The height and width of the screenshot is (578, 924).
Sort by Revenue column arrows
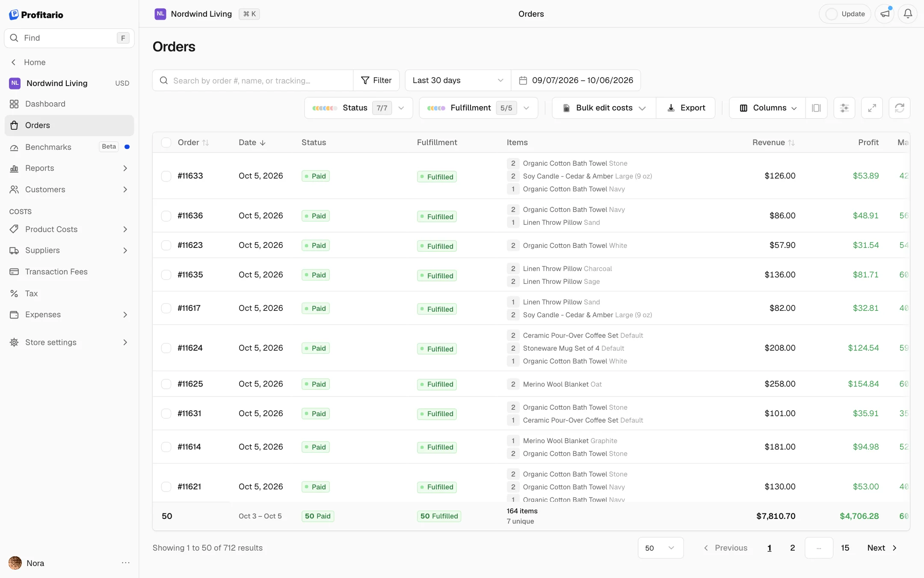click(791, 143)
